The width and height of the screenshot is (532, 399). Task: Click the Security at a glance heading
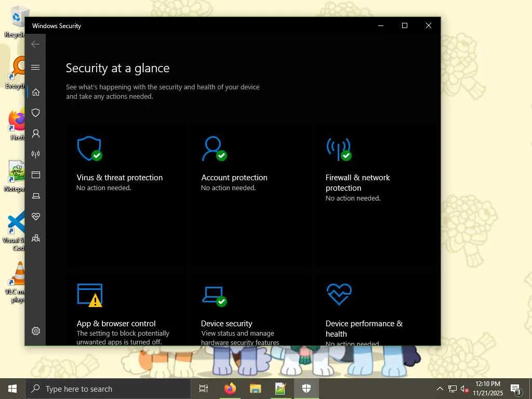pyautogui.click(x=118, y=68)
